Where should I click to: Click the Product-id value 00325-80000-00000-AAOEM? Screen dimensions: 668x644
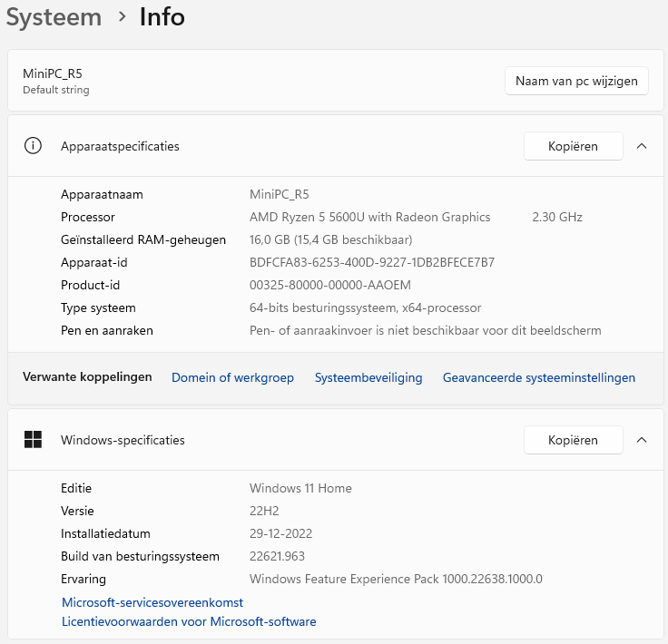pos(330,285)
